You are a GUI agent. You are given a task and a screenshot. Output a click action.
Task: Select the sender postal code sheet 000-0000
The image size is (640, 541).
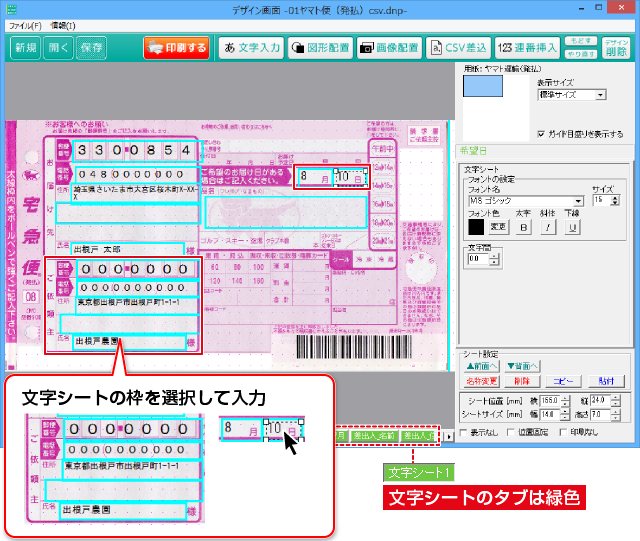click(138, 269)
